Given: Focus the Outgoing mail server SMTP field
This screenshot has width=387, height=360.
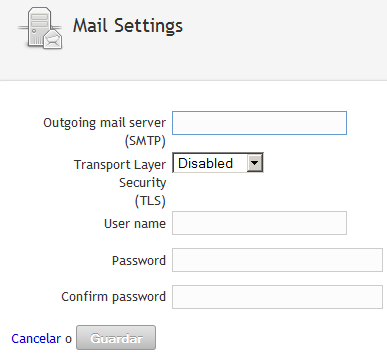Looking at the screenshot, I should 259,123.
